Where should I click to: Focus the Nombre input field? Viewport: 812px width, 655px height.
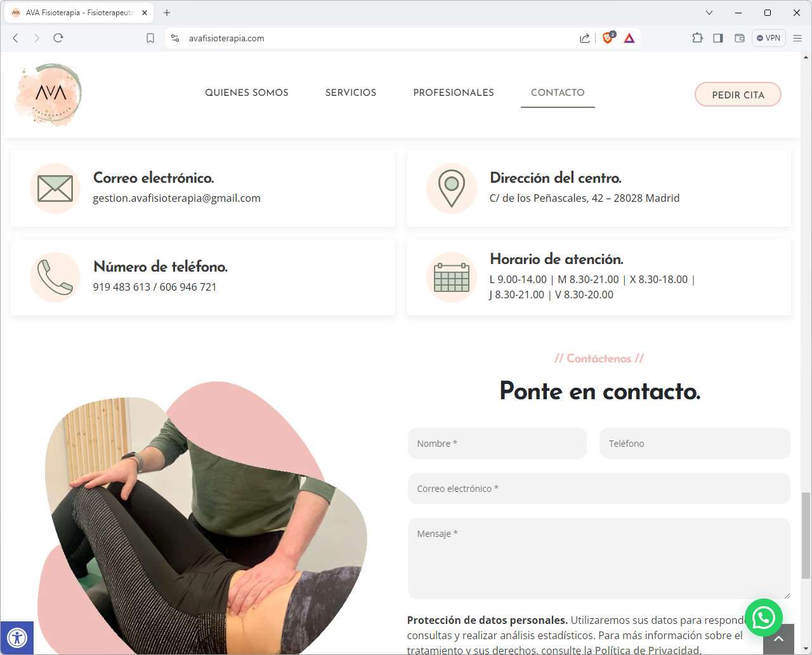(497, 444)
